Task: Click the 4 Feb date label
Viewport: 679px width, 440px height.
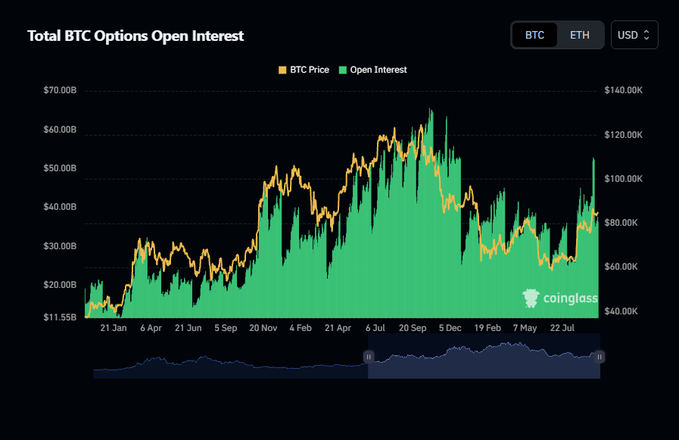Action: [x=301, y=328]
